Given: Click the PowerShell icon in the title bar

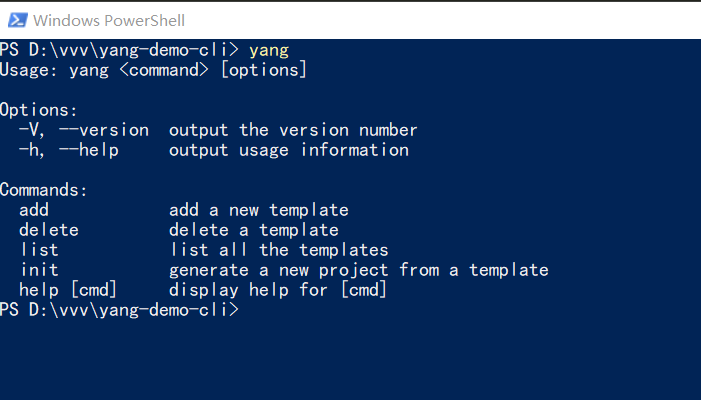Looking at the screenshot, I should point(16,19).
